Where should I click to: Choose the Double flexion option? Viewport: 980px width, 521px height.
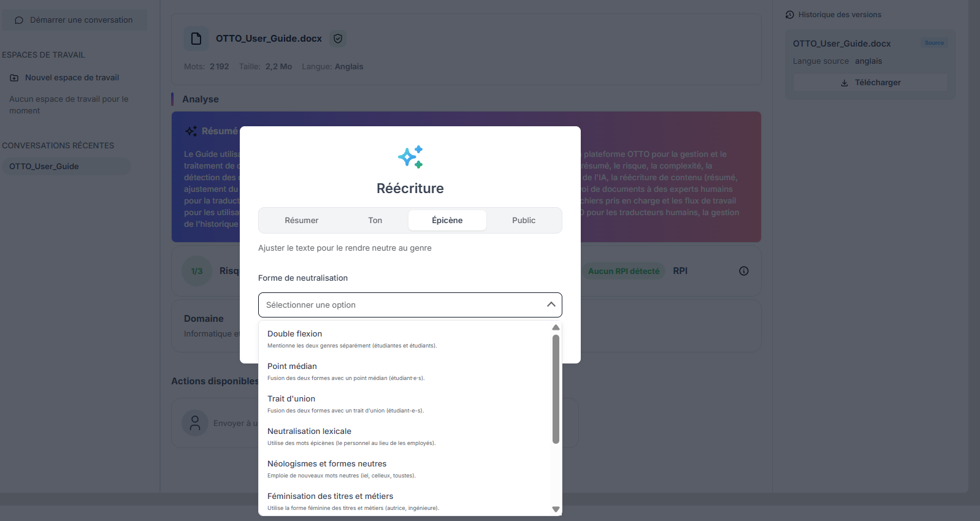pyautogui.click(x=405, y=339)
